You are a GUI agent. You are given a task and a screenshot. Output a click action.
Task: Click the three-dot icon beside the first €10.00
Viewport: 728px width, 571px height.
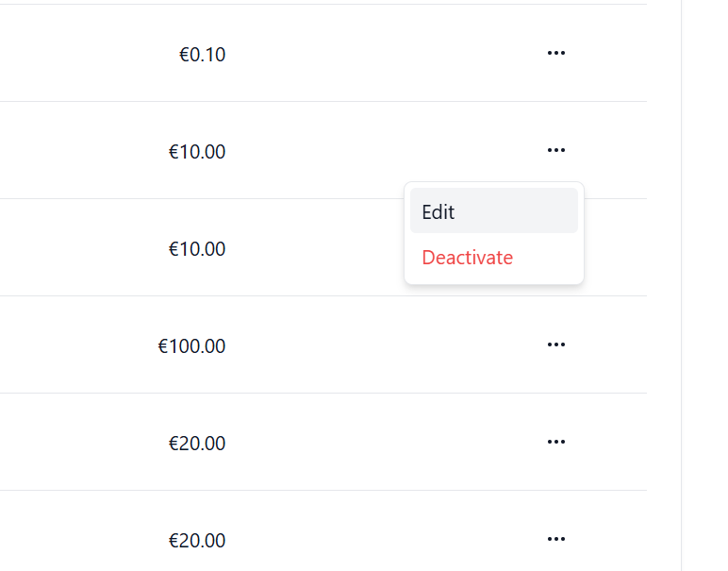pyautogui.click(x=556, y=150)
